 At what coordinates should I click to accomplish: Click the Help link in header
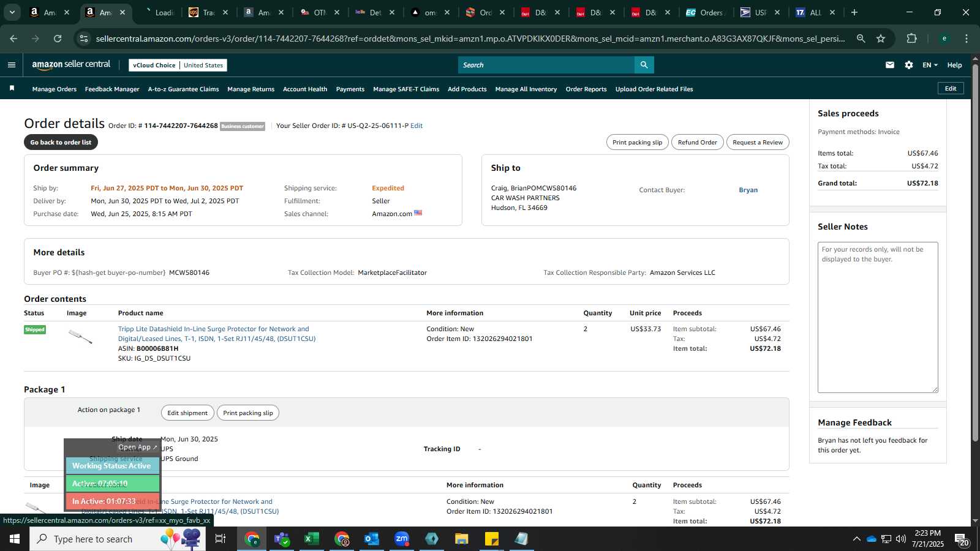point(954,65)
